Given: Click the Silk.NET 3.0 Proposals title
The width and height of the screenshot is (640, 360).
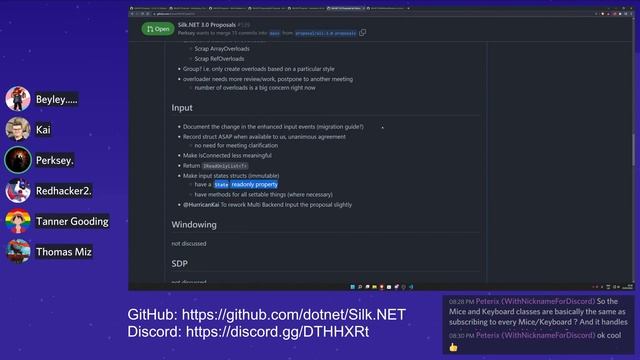Looking at the screenshot, I should (x=207, y=25).
